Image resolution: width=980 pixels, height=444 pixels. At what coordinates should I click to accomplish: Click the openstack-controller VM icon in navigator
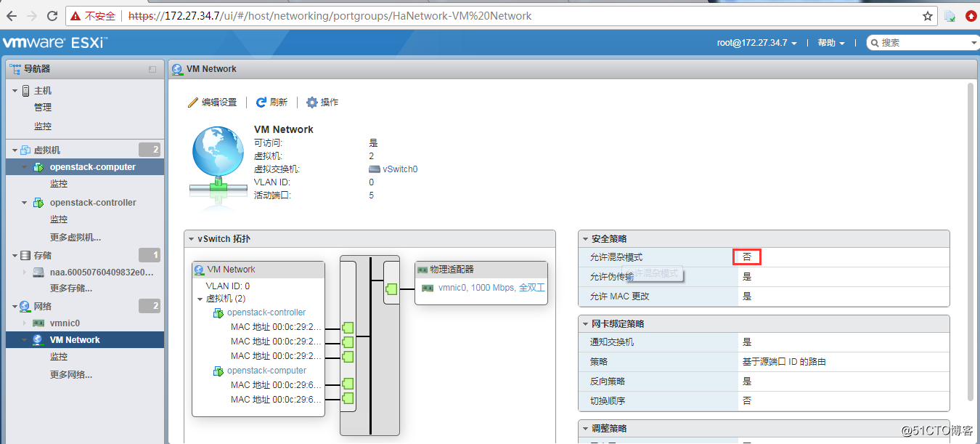coord(38,203)
